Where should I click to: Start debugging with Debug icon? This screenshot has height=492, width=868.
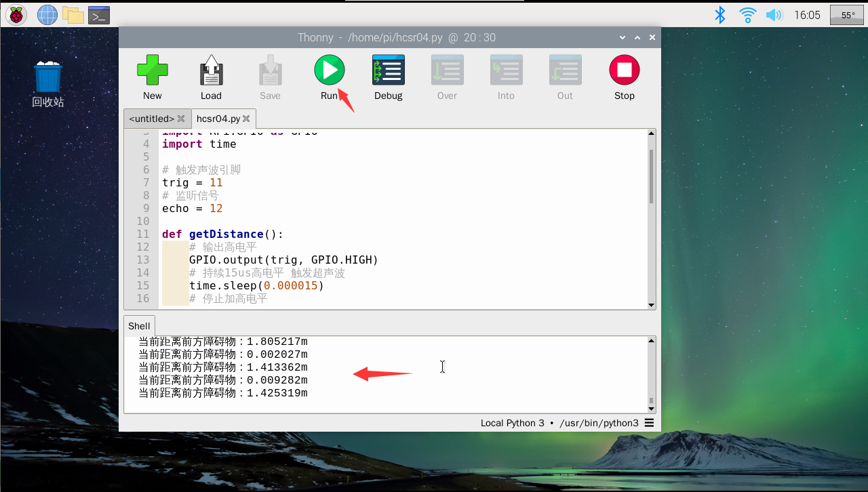[x=389, y=70]
